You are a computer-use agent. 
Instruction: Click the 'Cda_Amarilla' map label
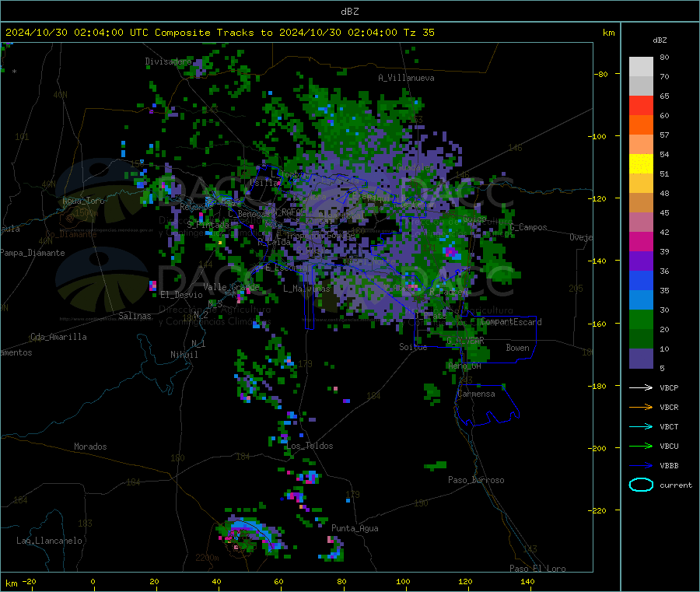click(58, 337)
